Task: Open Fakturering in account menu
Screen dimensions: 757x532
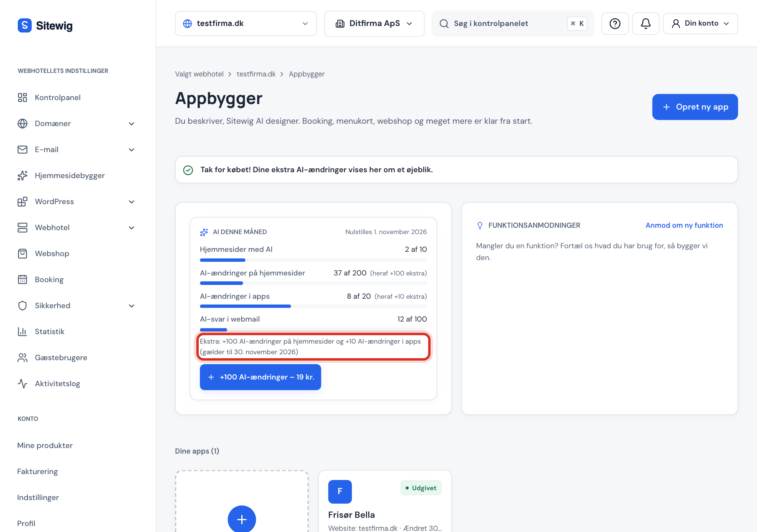Action: (x=37, y=471)
